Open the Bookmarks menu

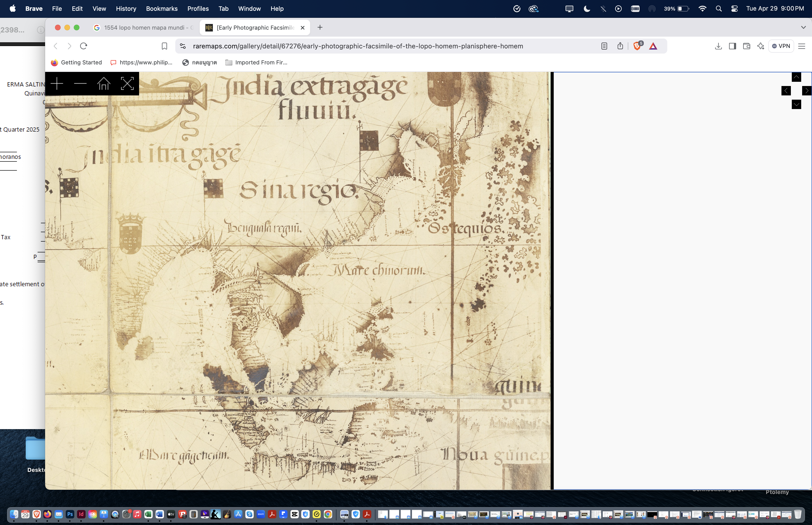point(161,8)
